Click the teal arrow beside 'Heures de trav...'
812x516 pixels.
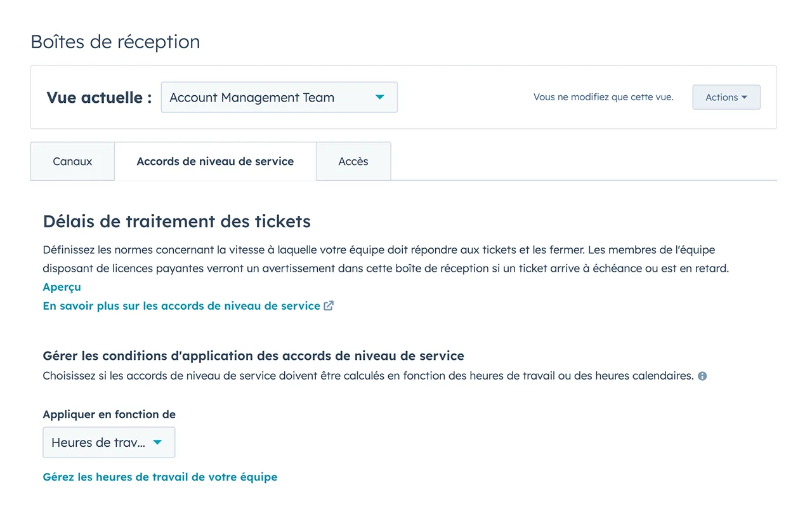click(x=158, y=442)
